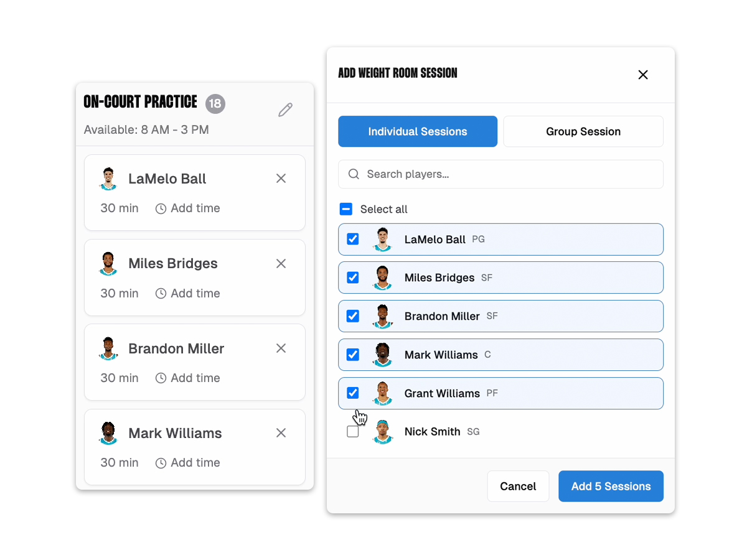Click the Grant Williams name in the dialog
The image size is (747, 560).
click(x=442, y=393)
